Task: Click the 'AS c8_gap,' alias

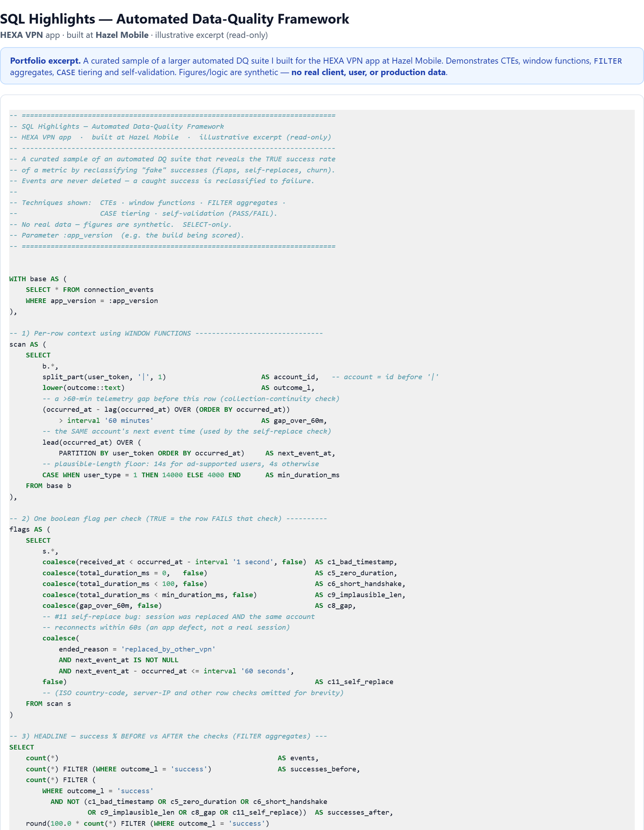Action: click(335, 606)
